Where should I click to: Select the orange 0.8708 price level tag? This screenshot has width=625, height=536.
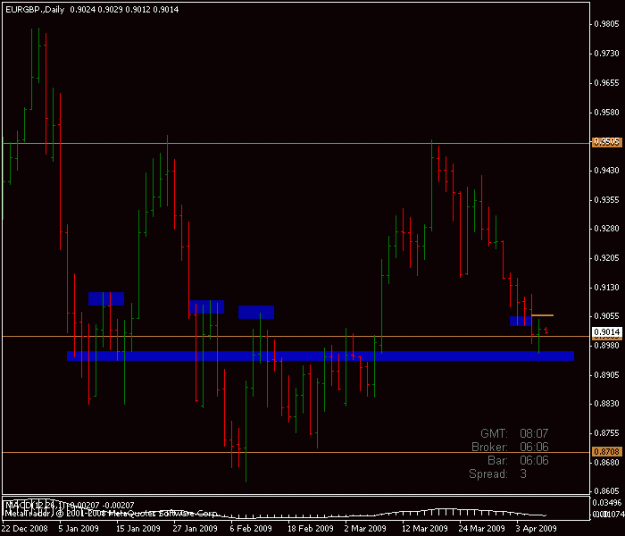pos(607,452)
